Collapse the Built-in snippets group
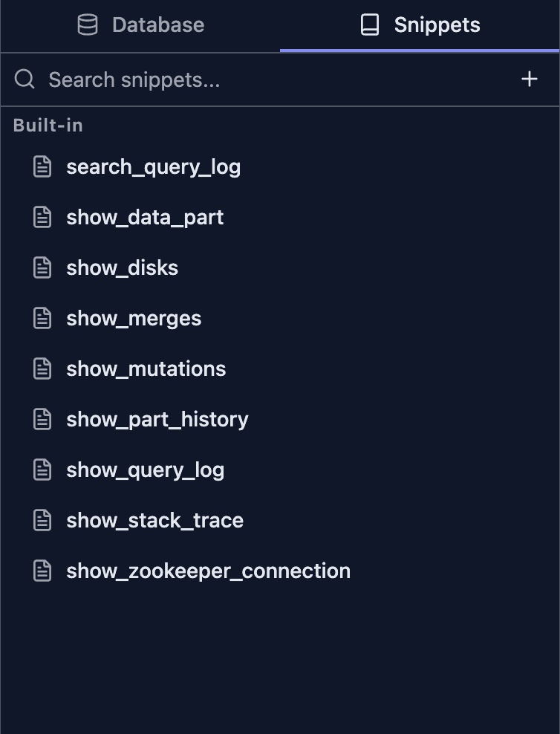Screen dimensions: 560x734 coord(48,126)
